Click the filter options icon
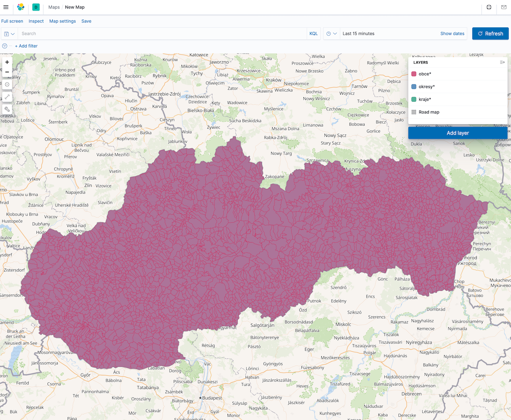The image size is (511, 420). 5,46
